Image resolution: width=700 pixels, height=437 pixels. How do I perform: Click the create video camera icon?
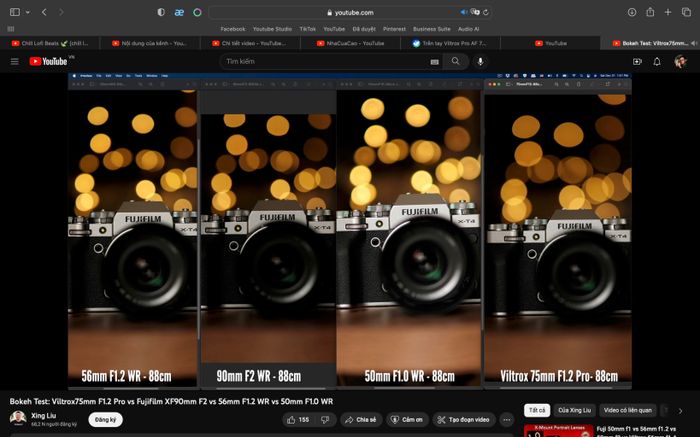click(x=637, y=61)
